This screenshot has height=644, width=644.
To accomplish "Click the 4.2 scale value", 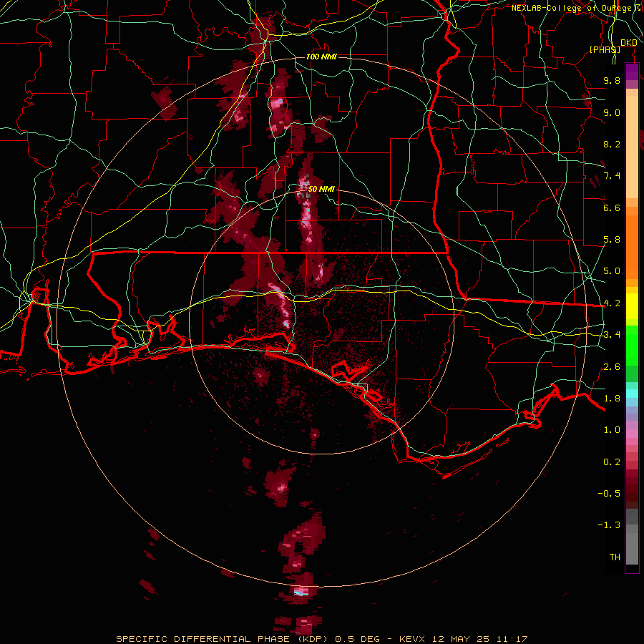I will click(612, 303).
